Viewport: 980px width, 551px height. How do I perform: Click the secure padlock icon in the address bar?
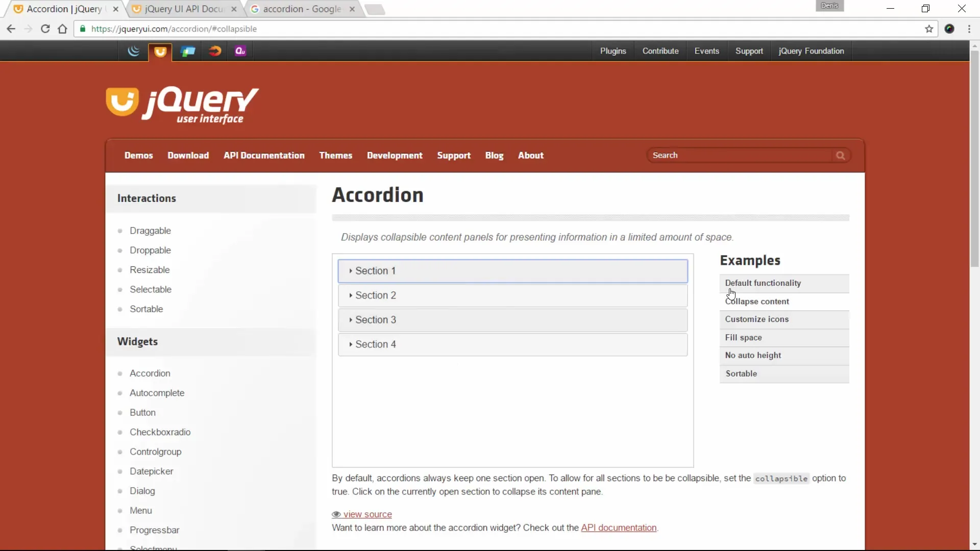83,29
